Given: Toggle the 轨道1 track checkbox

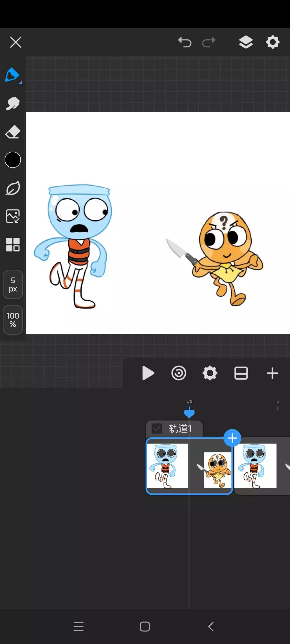Looking at the screenshot, I should [157, 429].
